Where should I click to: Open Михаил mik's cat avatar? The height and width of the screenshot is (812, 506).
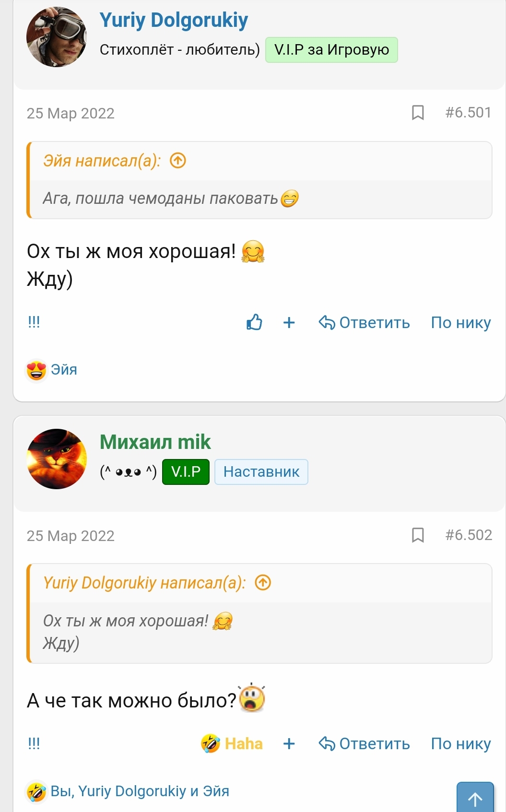point(57,459)
